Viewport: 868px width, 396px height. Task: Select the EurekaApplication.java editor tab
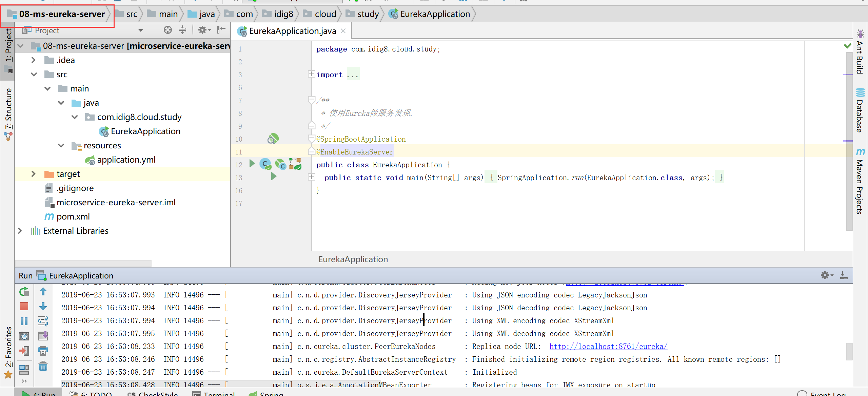[292, 31]
